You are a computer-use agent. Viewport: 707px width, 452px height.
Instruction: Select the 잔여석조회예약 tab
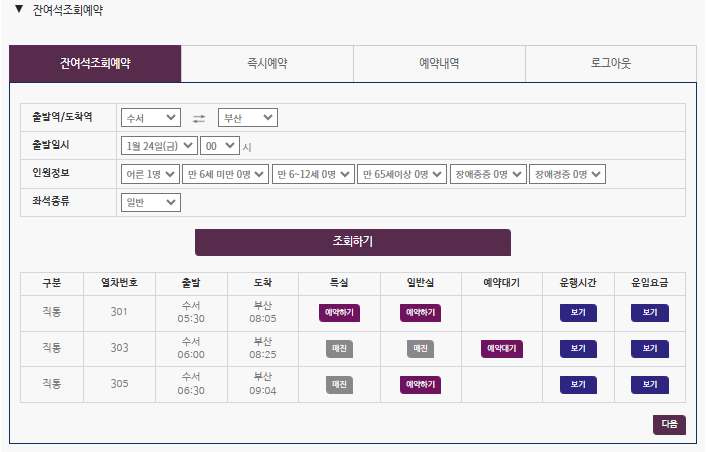click(95, 63)
